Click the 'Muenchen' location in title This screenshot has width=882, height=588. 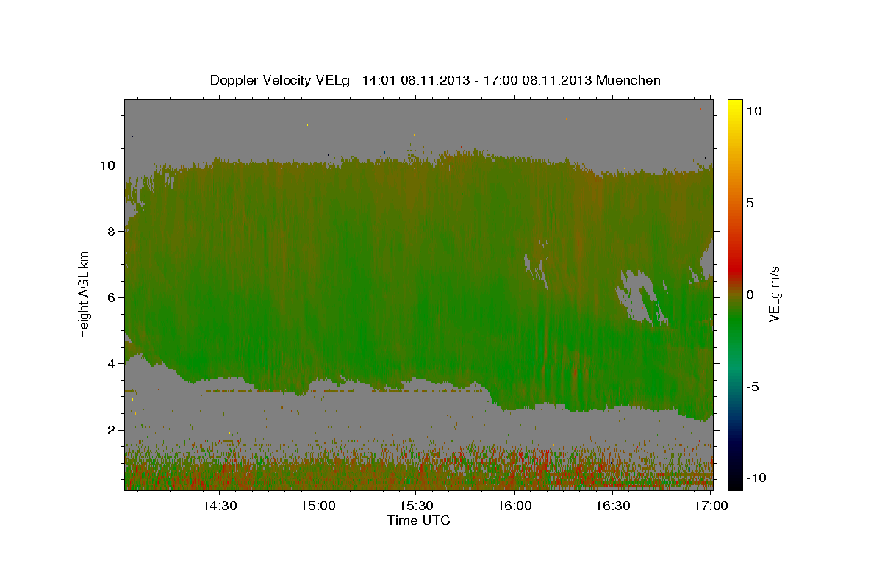coord(629,80)
